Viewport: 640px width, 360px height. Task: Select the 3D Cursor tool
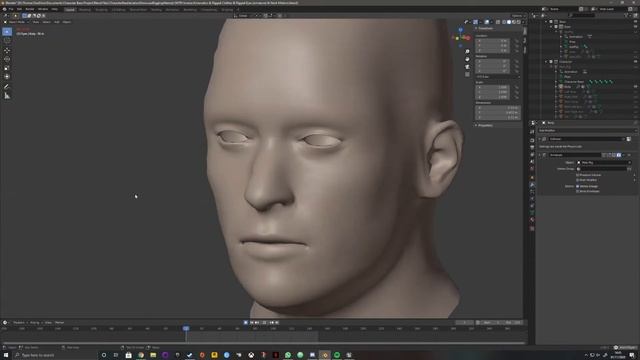[7, 40]
